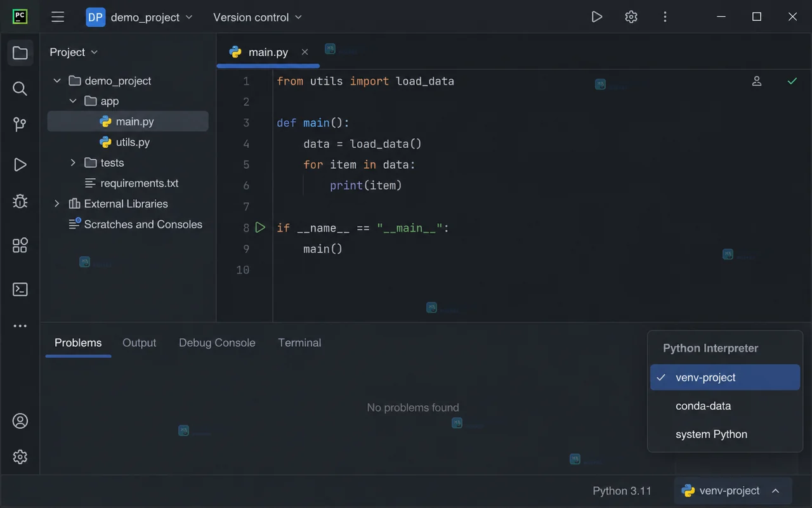
Task: Click the code author person icon in editor
Action: [x=757, y=81]
